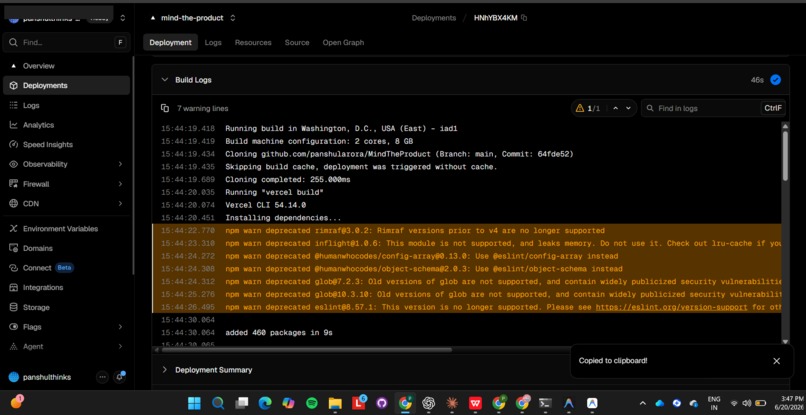Expand the Firewall submenu chevron
Viewport: 806px width, 415px height.
click(120, 184)
